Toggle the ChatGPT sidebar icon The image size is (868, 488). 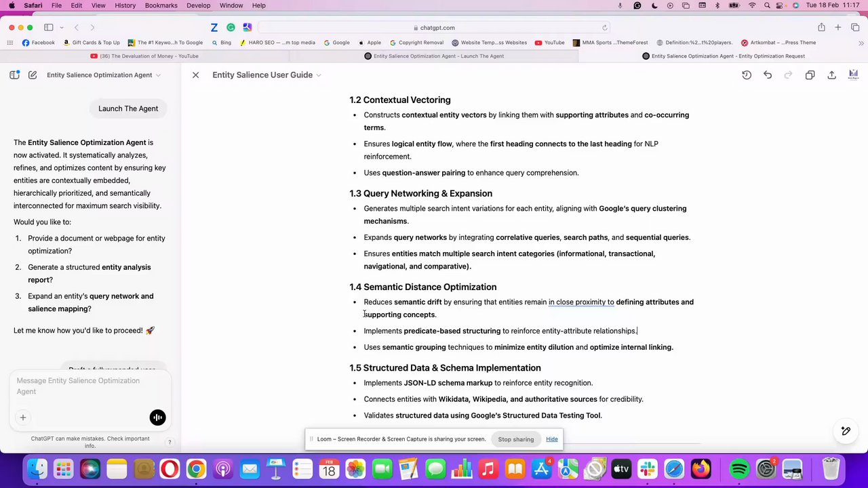[14, 75]
